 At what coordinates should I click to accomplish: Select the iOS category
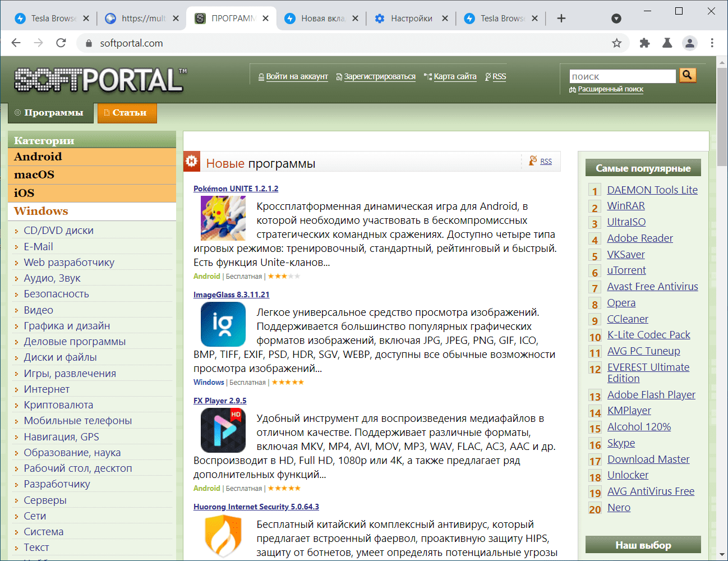pyautogui.click(x=92, y=193)
